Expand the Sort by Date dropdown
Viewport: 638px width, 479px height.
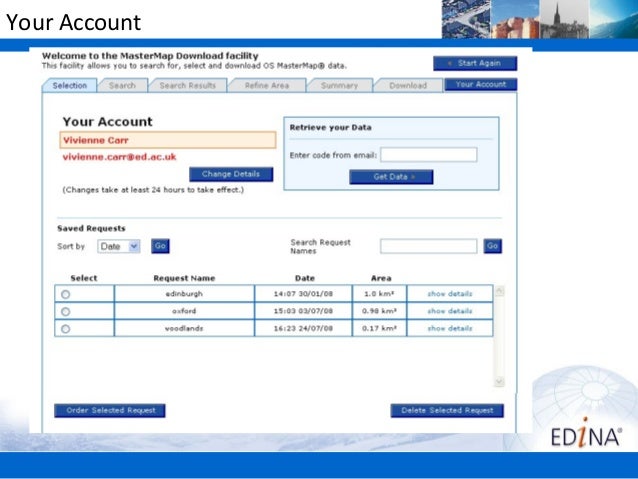click(119, 246)
